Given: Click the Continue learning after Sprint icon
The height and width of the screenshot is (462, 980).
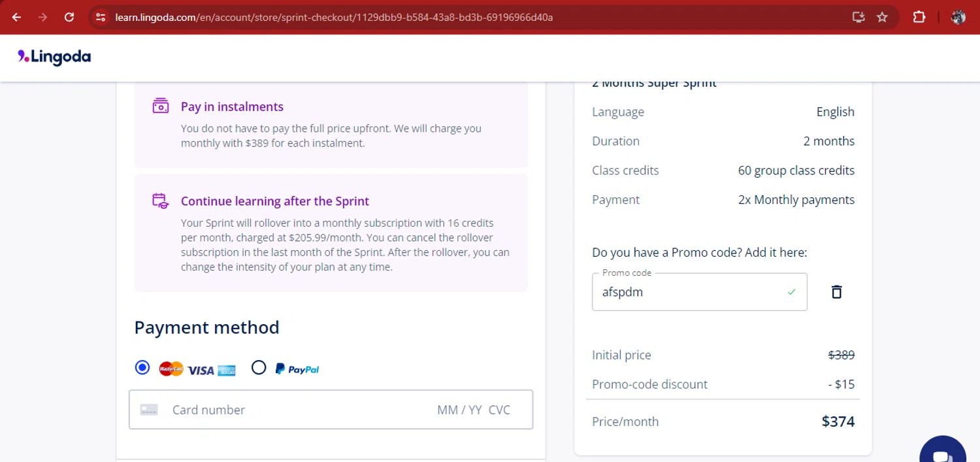Looking at the screenshot, I should pos(161,201).
